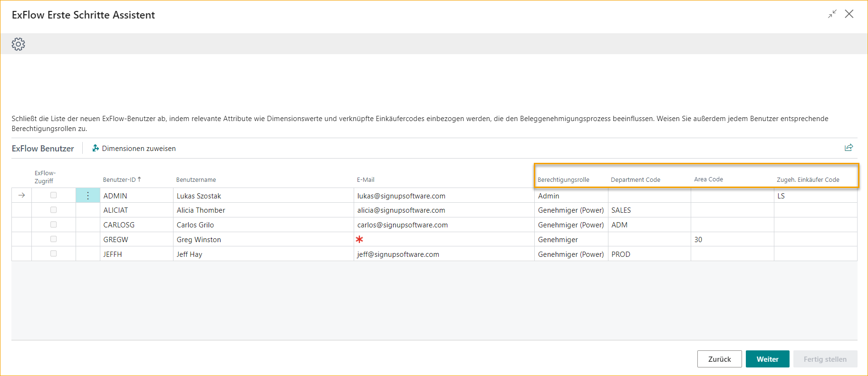This screenshot has height=376, width=868.
Task: Click the Carlos Grilo name cell
Action: point(263,225)
